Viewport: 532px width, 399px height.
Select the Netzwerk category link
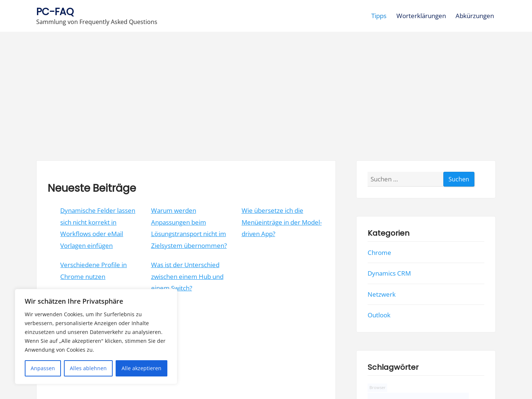click(x=382, y=294)
